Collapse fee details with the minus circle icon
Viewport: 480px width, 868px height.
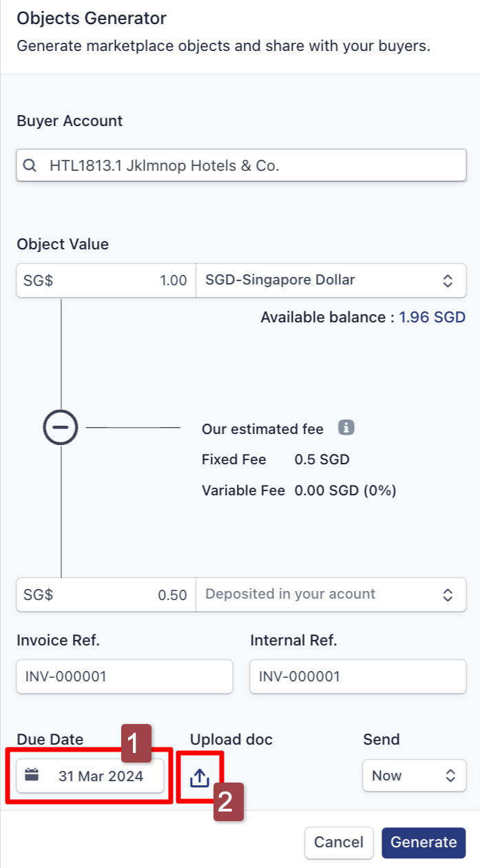pos(61,428)
